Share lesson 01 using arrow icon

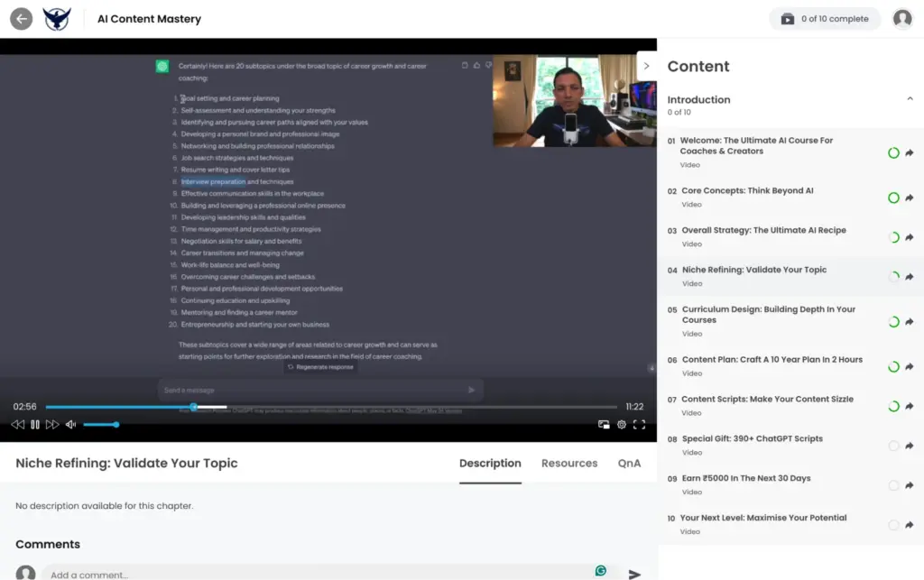click(910, 153)
